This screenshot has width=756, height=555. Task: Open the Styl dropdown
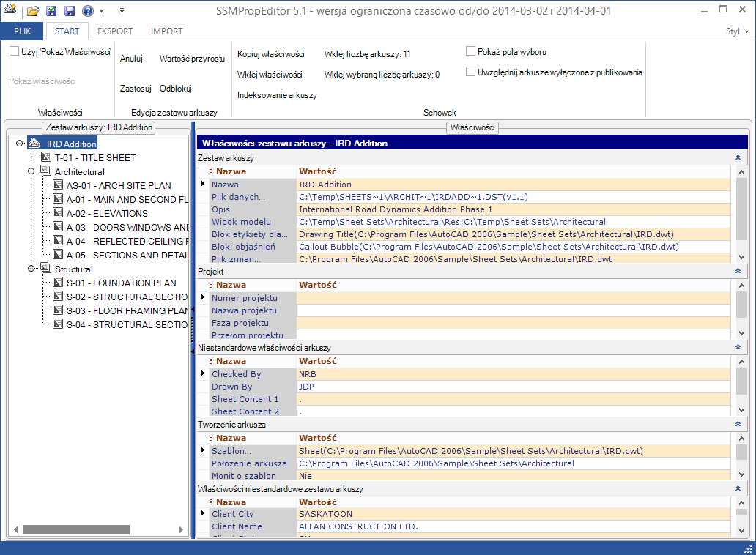point(737,31)
